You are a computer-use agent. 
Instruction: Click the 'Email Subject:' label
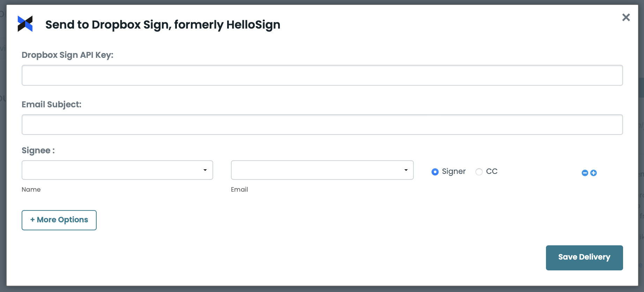[51, 105]
